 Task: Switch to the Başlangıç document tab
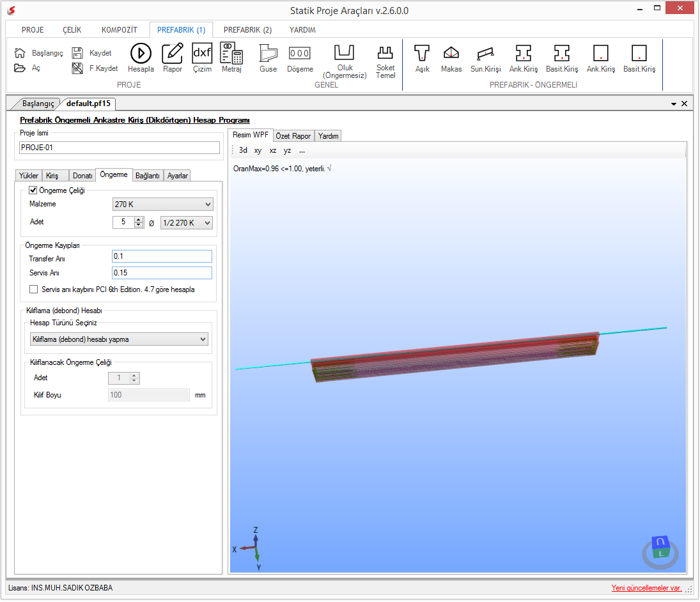(x=38, y=104)
